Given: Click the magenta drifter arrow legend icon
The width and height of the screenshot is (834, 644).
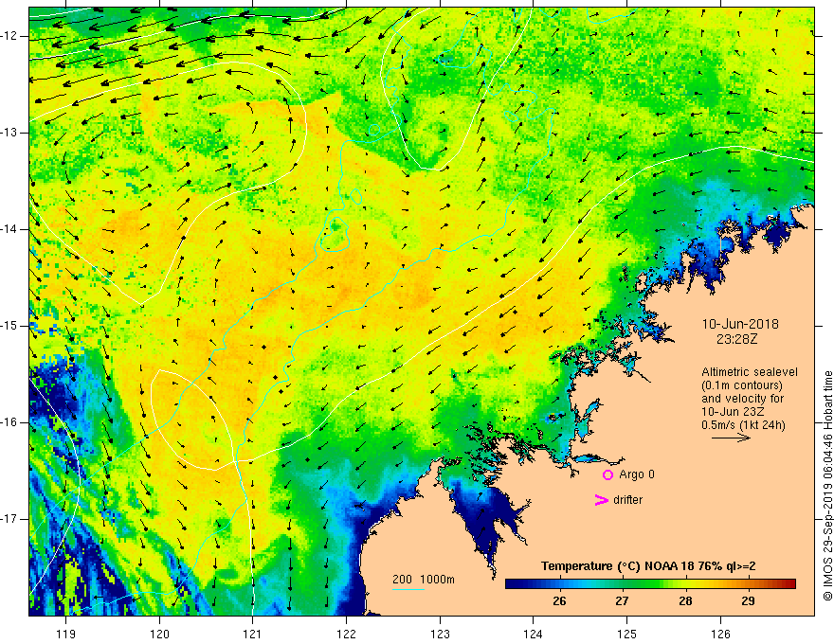Looking at the screenshot, I should click(602, 500).
